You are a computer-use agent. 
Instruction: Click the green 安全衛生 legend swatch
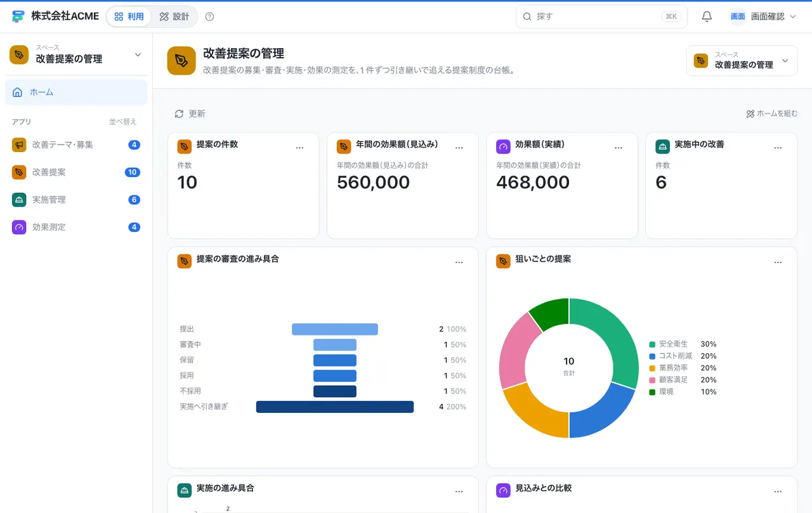coord(652,344)
